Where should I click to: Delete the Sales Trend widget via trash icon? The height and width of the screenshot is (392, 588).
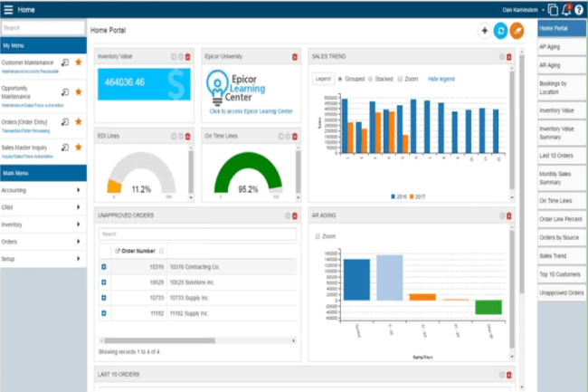coord(508,57)
